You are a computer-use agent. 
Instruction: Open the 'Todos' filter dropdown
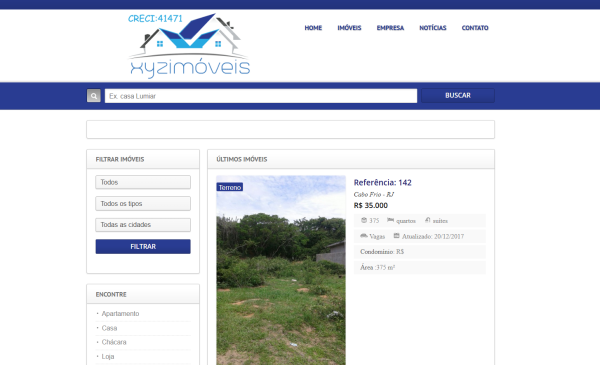[143, 182]
